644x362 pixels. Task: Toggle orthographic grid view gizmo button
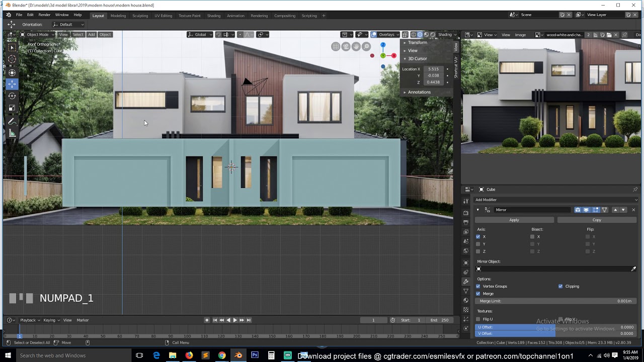pos(336,47)
